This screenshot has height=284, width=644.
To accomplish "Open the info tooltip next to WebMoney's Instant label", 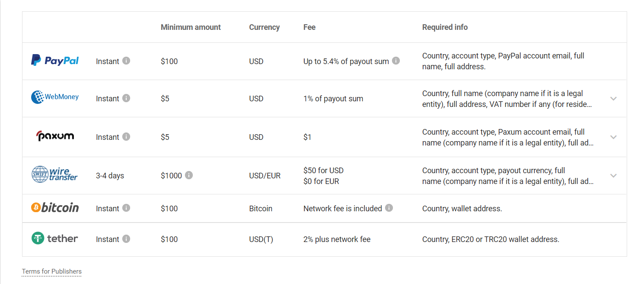I will 126,98.
